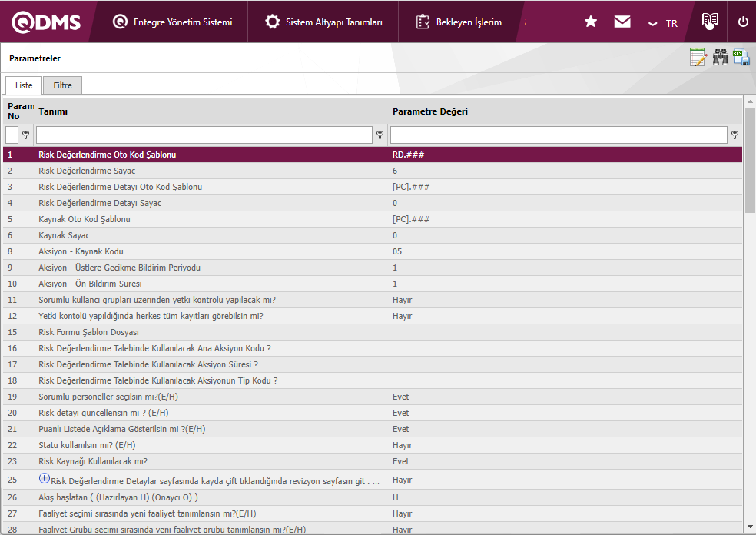This screenshot has height=535, width=756.
Task: Export the list with XLS icon
Action: click(x=741, y=58)
